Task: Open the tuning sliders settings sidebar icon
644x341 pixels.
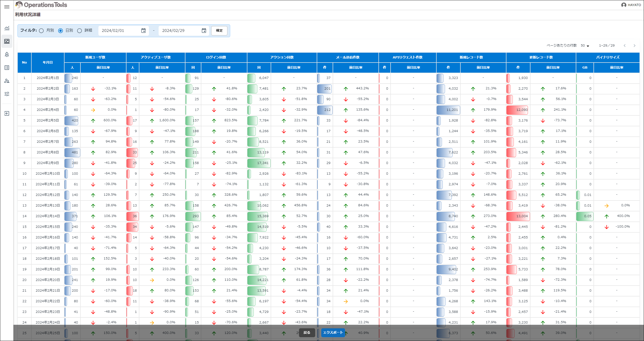Action: 7,94
